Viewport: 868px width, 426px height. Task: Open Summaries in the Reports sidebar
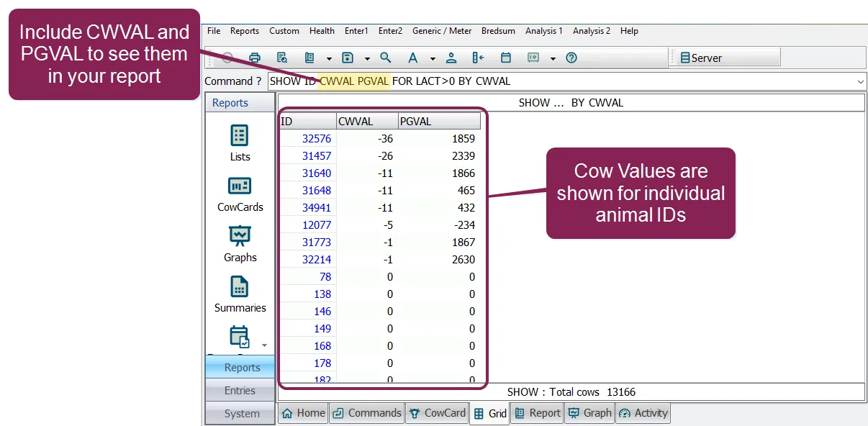240,295
